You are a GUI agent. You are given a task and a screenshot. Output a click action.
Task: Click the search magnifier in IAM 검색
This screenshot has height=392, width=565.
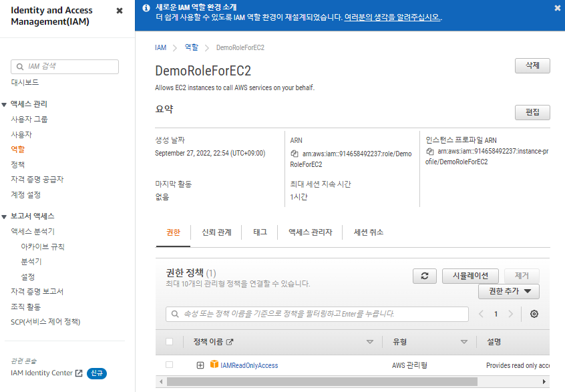(x=20, y=67)
